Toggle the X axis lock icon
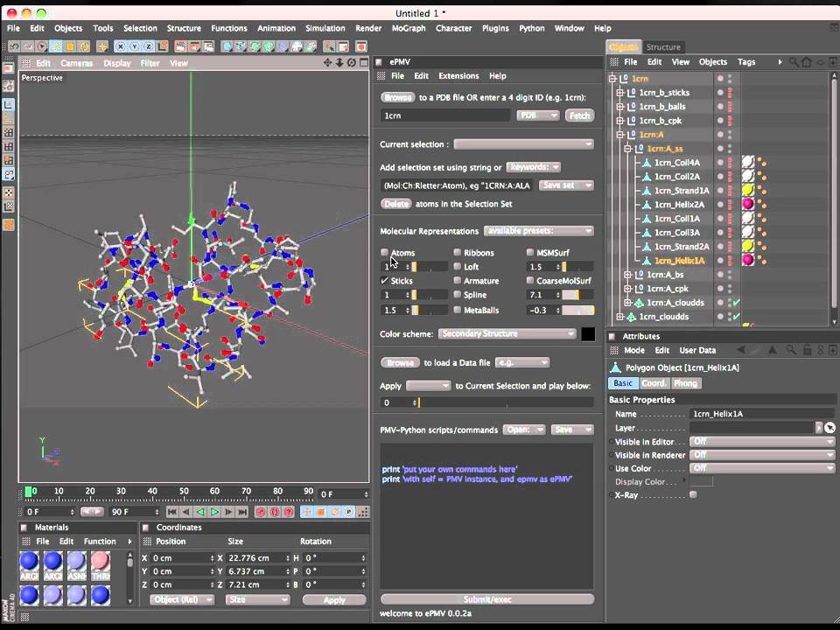This screenshot has height=630, width=840. coord(121,47)
